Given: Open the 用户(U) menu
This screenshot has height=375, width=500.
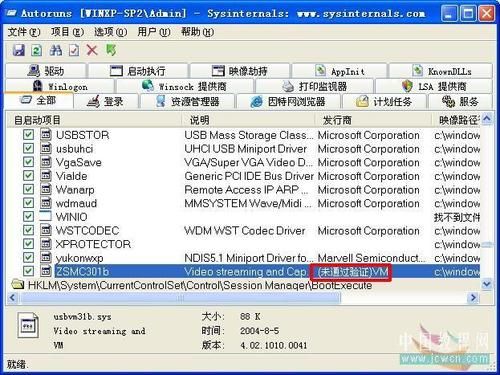Looking at the screenshot, I should click(x=154, y=32).
